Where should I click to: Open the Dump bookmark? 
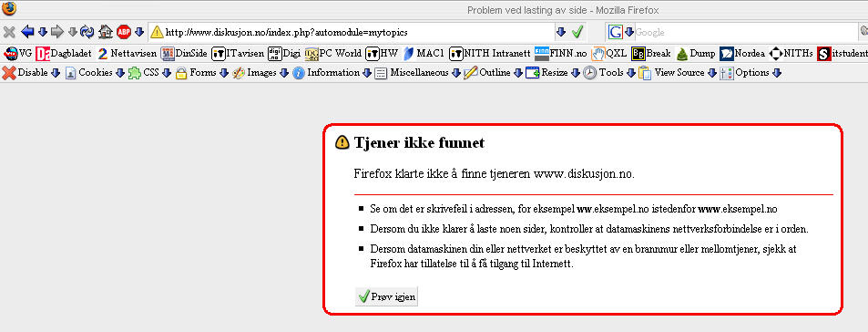click(x=695, y=54)
